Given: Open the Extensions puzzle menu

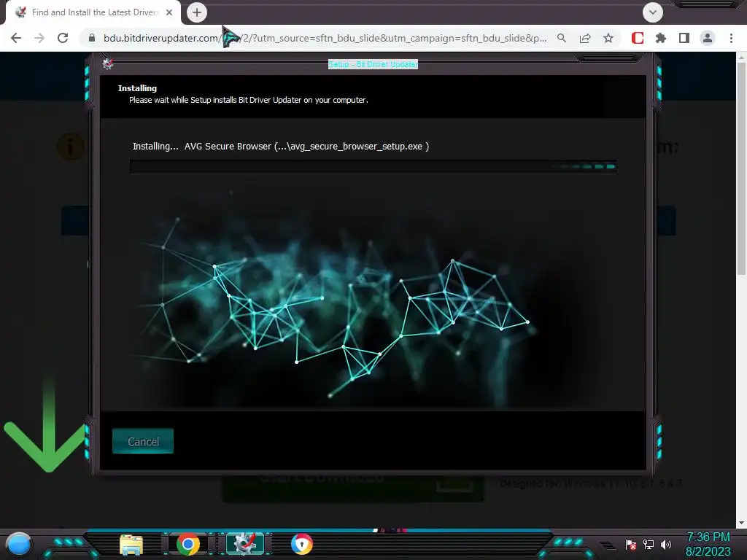Looking at the screenshot, I should tap(661, 38).
